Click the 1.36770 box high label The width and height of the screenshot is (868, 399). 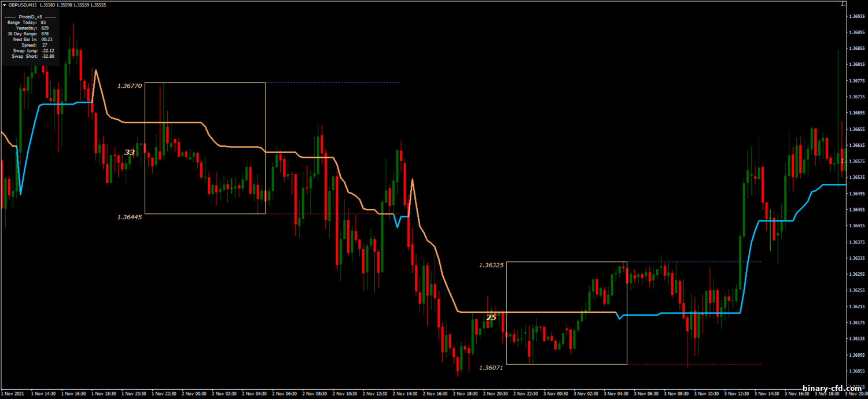129,86
